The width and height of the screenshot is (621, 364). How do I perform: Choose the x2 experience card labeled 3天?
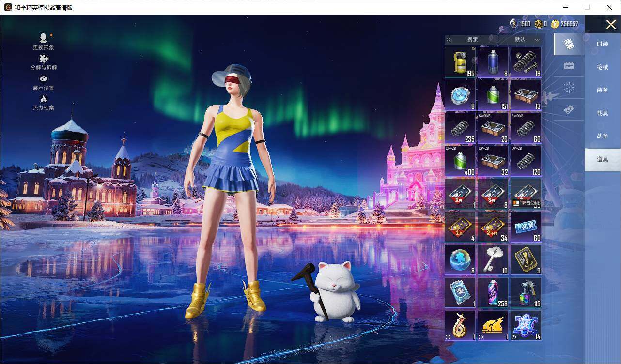click(493, 194)
